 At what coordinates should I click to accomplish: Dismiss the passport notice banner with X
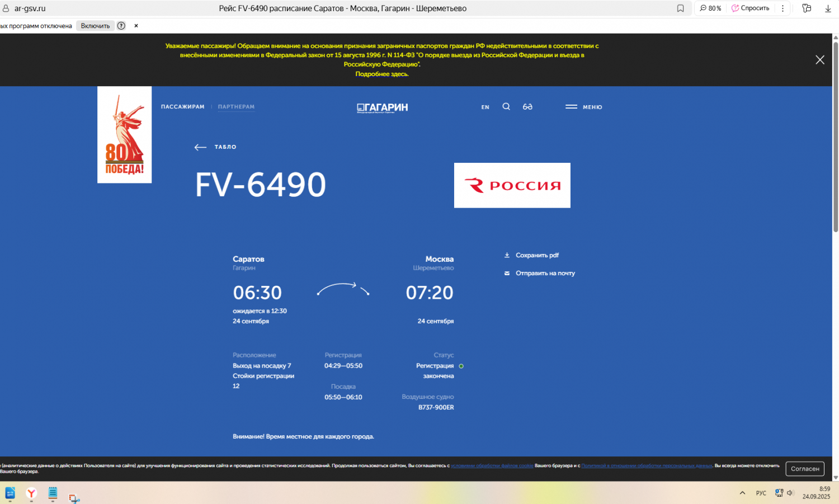[820, 60]
